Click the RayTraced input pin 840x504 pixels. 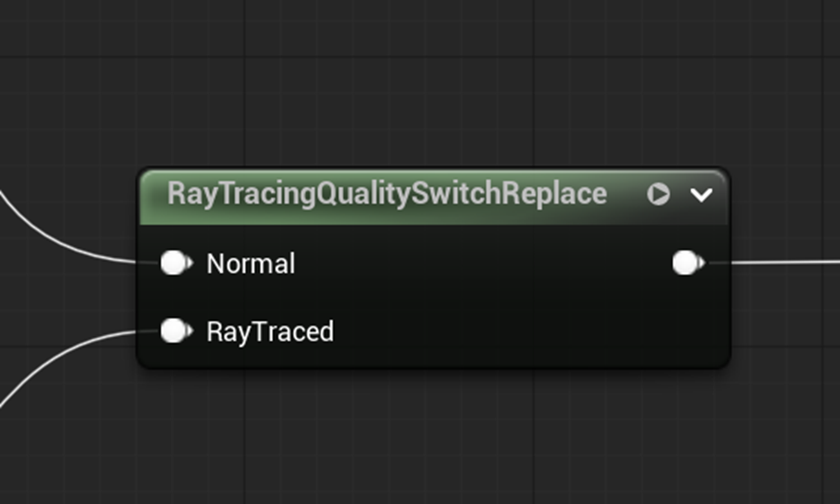(x=176, y=331)
